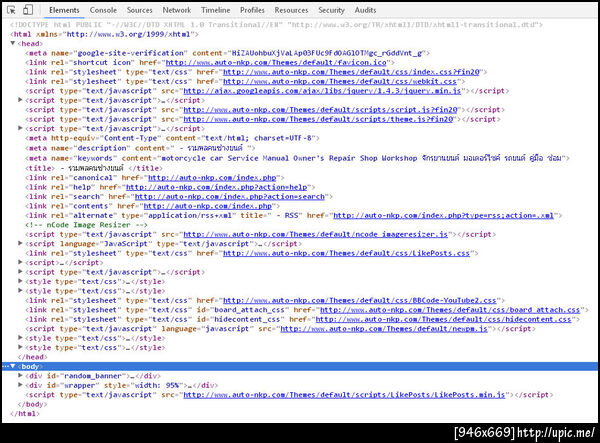Select the nCode Image Resizer comment
The width and height of the screenshot is (600, 443).
[86, 225]
